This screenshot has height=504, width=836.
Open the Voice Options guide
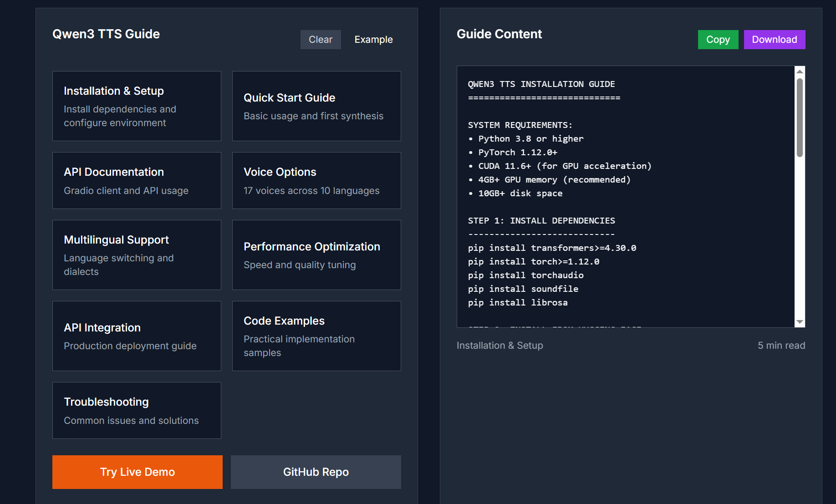(316, 180)
